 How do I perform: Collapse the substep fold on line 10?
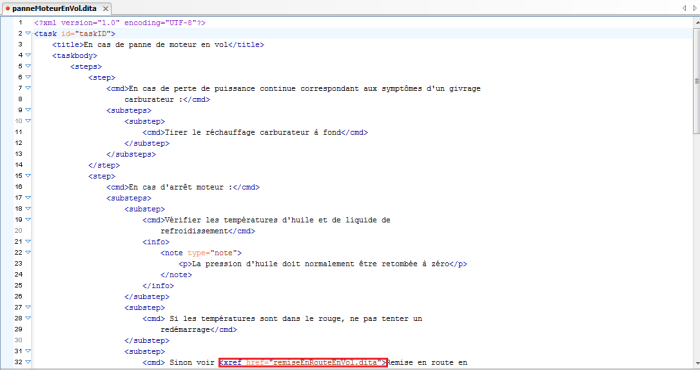(28, 121)
